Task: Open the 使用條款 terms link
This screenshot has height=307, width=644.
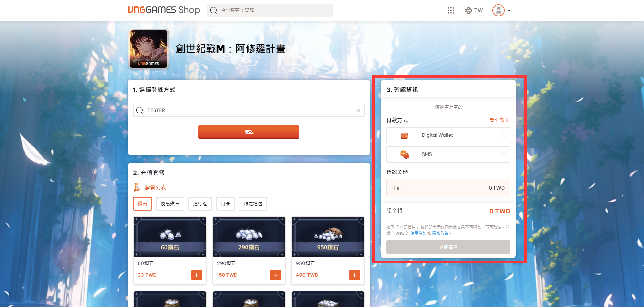Action: [418, 233]
